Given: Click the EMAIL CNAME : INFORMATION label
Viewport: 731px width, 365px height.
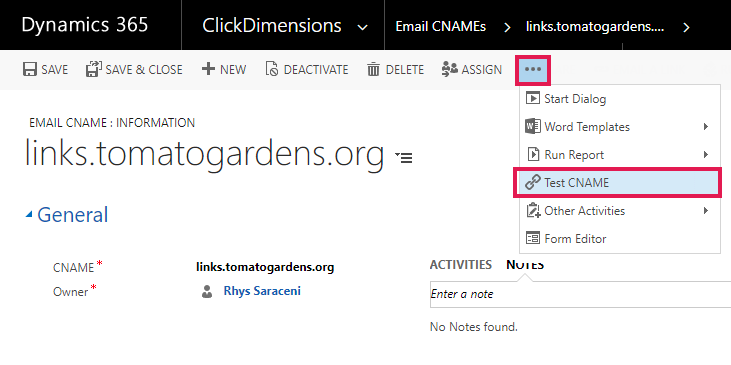Looking at the screenshot, I should [x=112, y=123].
